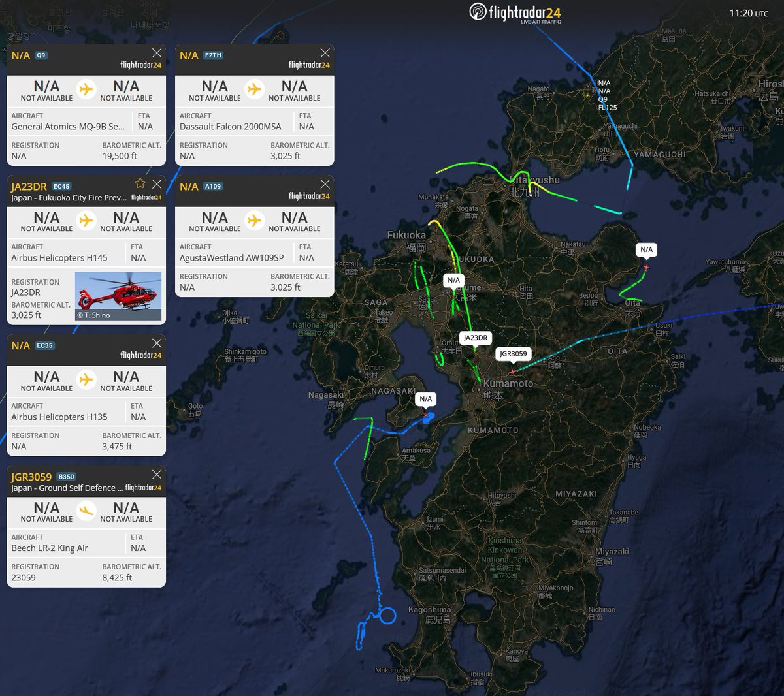Select the JGR3059 map label
Screen dimensions: 784x696
pos(513,354)
